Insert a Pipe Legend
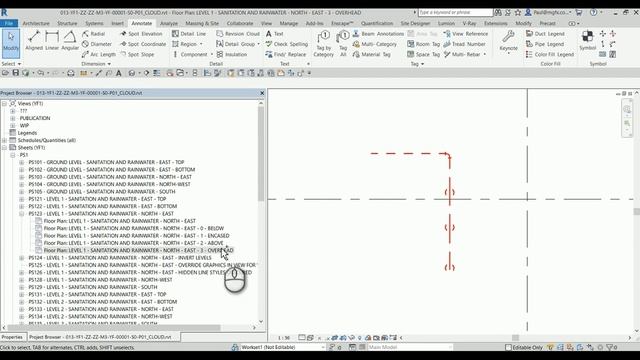Image resolution: width=640 pixels, height=360 pixels. coord(545,44)
